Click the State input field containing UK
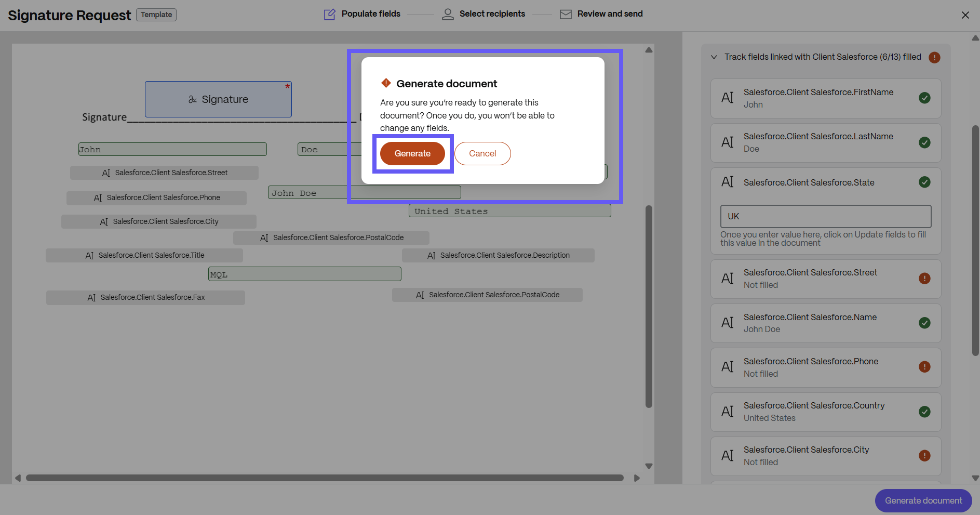Screen dimensions: 980x515 (826, 216)
